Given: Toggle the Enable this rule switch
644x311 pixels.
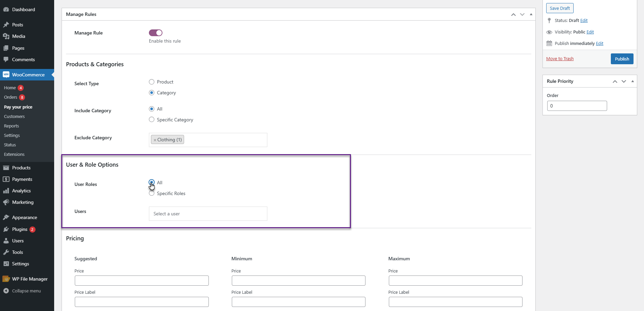Looking at the screenshot, I should 156,33.
